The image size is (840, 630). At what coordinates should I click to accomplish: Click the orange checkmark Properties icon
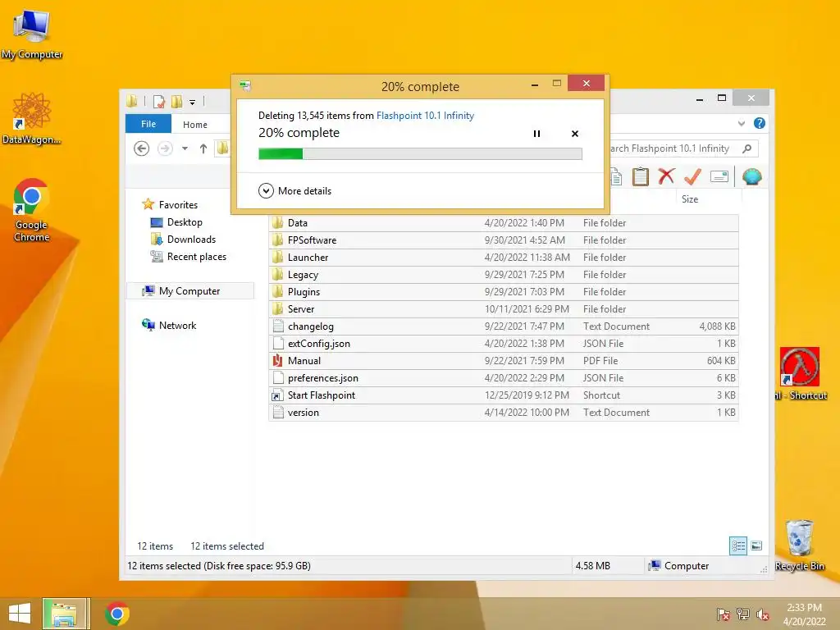pos(692,176)
